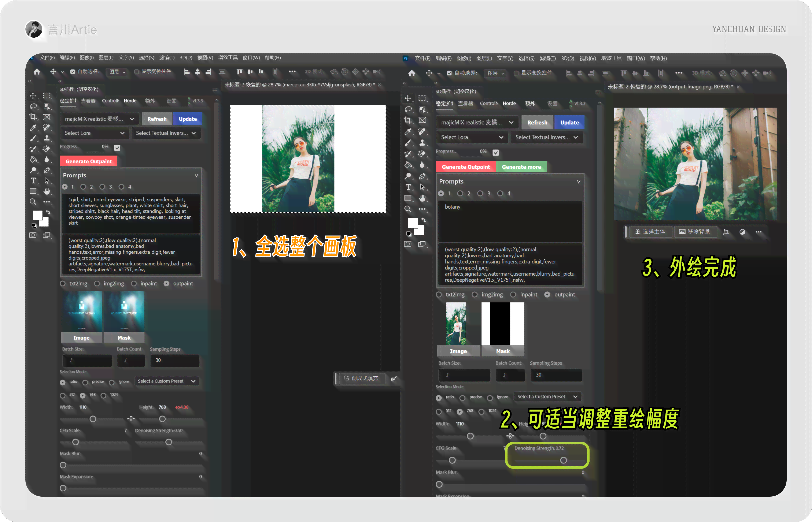Image resolution: width=812 pixels, height=522 pixels.
Task: Adjust Denoising Strength slider handle in right panel
Action: [563, 460]
